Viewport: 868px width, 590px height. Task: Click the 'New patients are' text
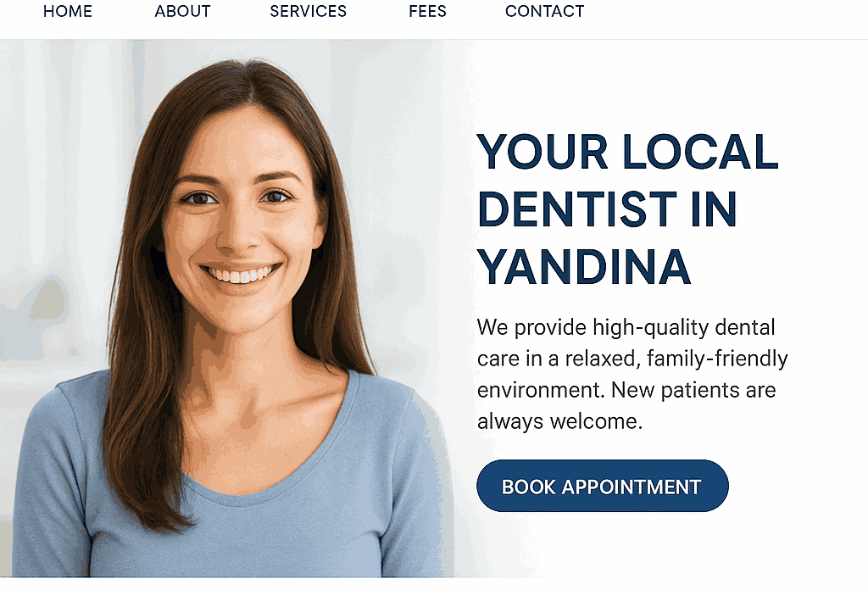(693, 390)
